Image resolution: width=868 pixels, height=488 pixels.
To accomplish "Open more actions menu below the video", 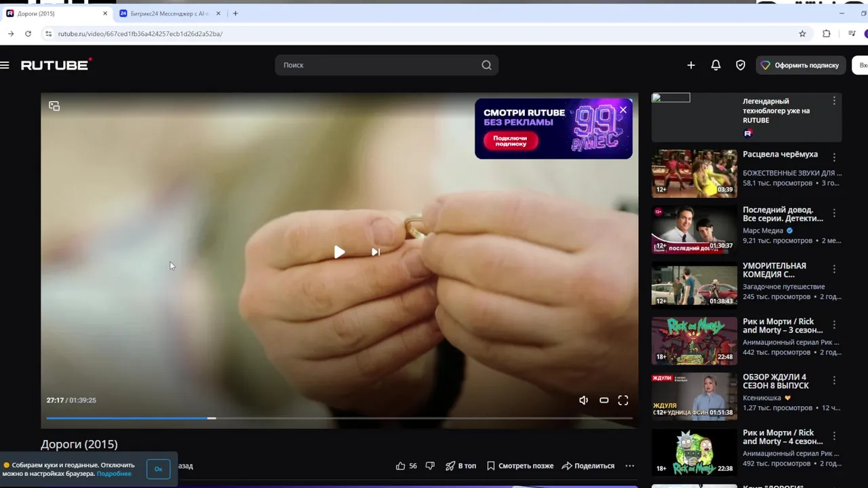I will (x=630, y=466).
